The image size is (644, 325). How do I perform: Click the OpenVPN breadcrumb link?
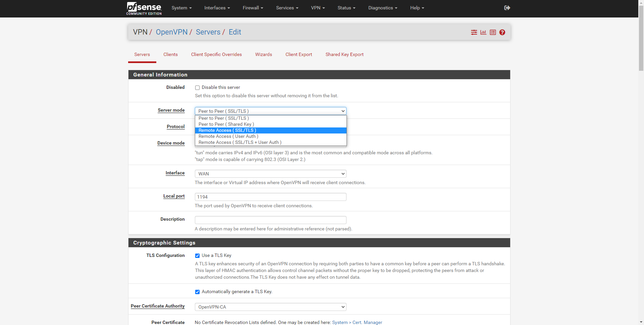point(172,32)
